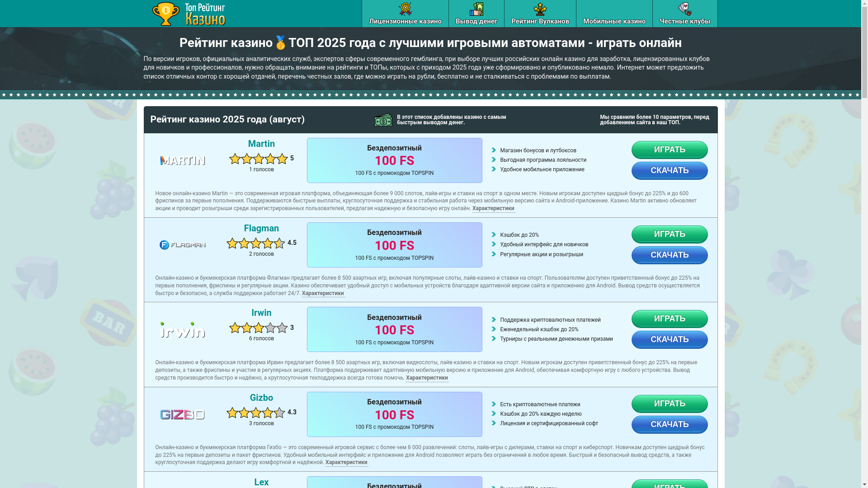Image resolution: width=868 pixels, height=488 pixels.
Task: Click text 'Лицензия и сертифицированный софт'
Action: pos(549,423)
